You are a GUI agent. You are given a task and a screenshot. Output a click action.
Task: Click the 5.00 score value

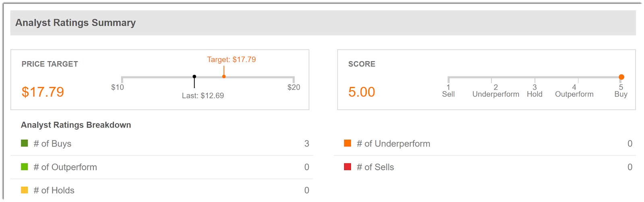coord(361,92)
